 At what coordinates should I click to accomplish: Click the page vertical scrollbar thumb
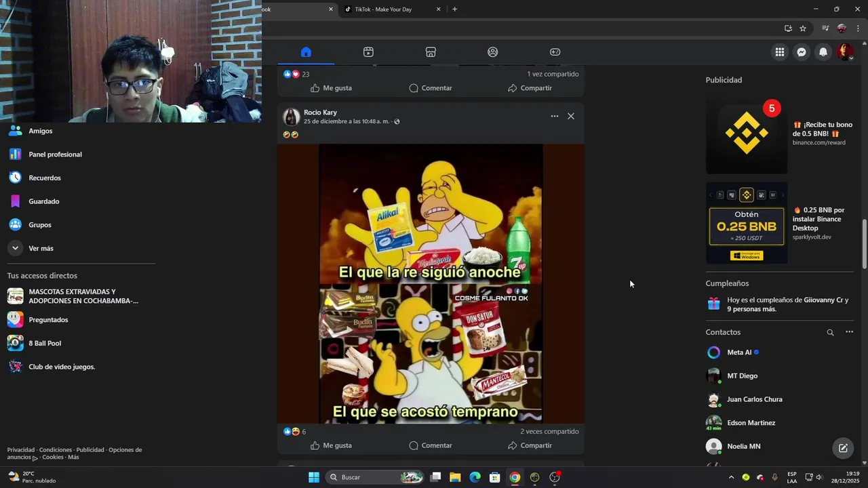click(x=864, y=244)
